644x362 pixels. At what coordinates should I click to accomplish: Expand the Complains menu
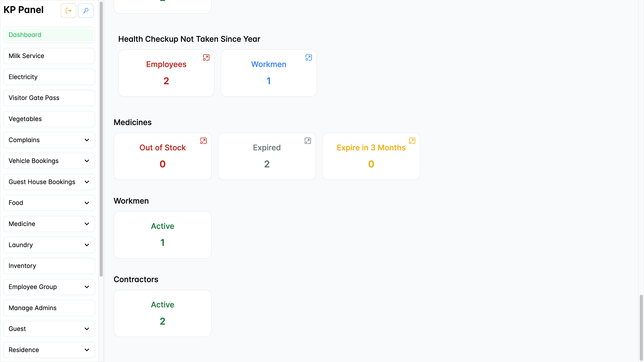click(x=87, y=140)
